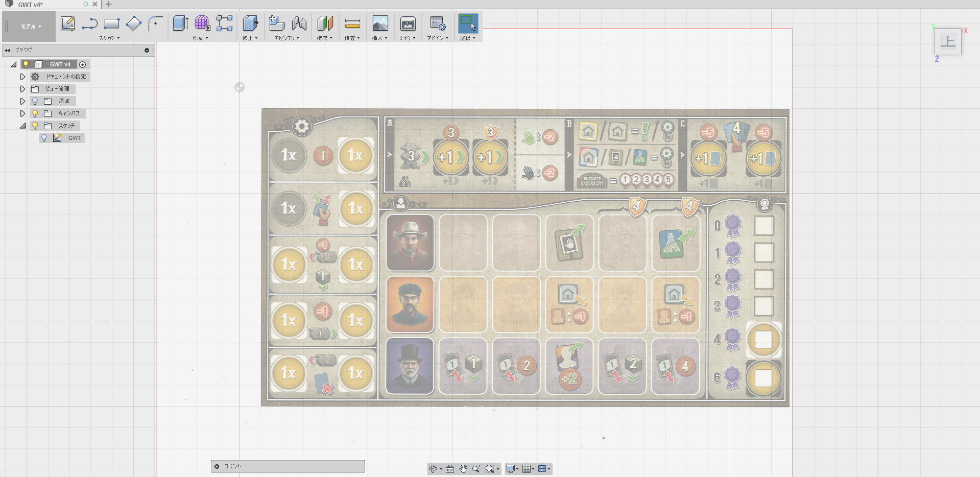Open Grid and Snaps settings icon
Image resolution: width=980 pixels, height=477 pixels.
(527, 469)
